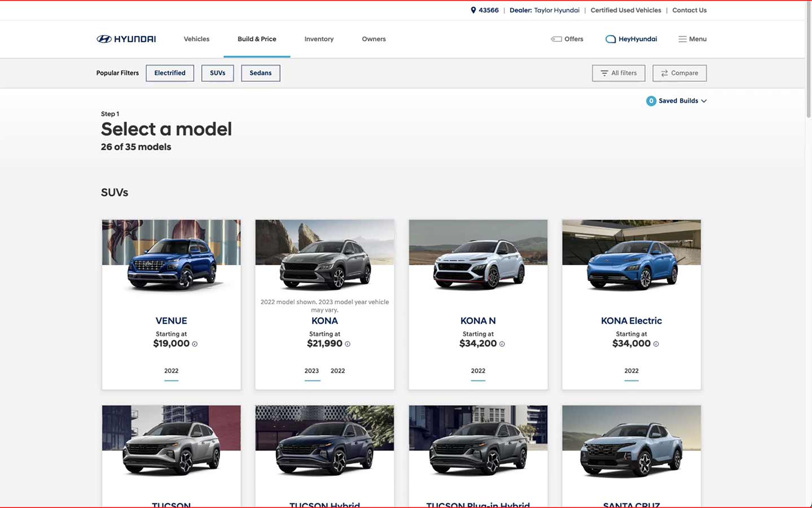The width and height of the screenshot is (812, 508).
Task: Click info icon next to Venue $19,000
Action: pos(195,344)
